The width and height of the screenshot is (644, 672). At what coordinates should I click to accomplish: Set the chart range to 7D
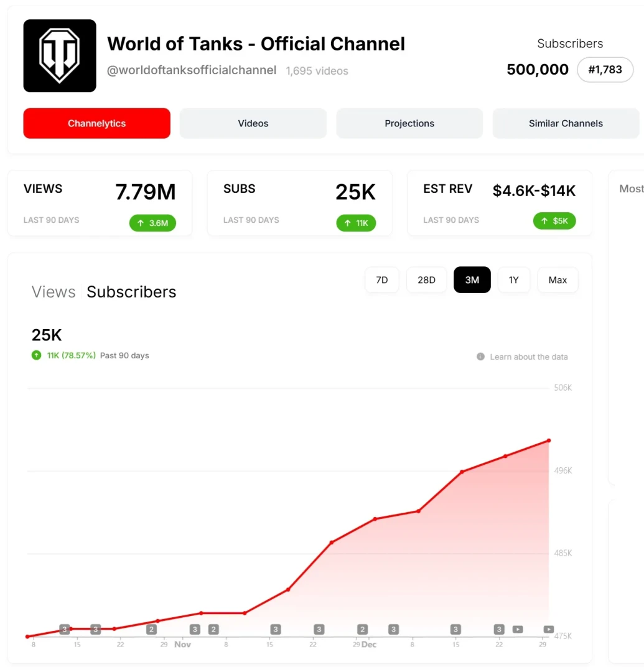click(x=381, y=280)
